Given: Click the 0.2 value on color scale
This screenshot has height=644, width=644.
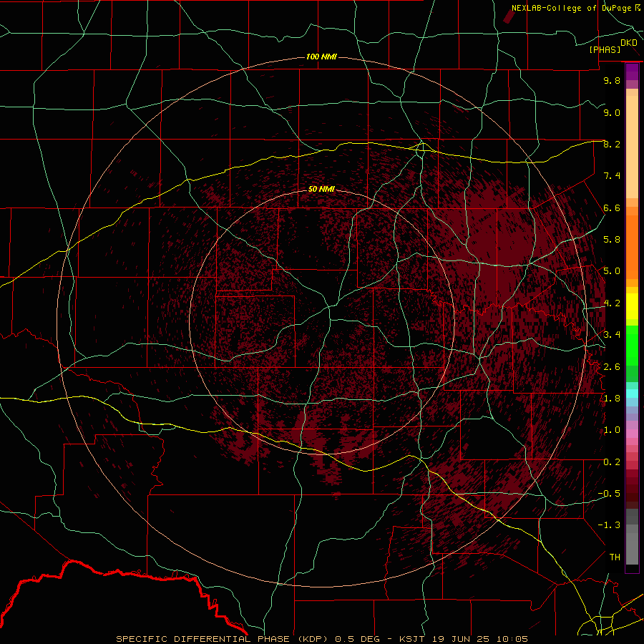Looking at the screenshot, I should 612,462.
